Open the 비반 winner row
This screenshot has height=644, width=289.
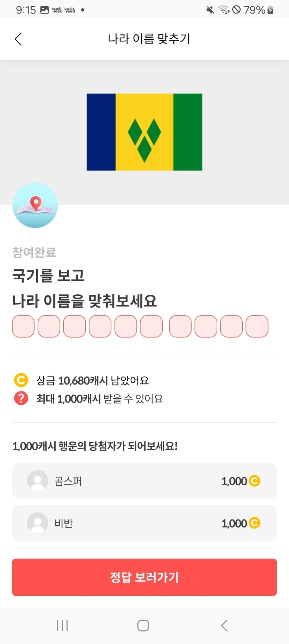144,523
